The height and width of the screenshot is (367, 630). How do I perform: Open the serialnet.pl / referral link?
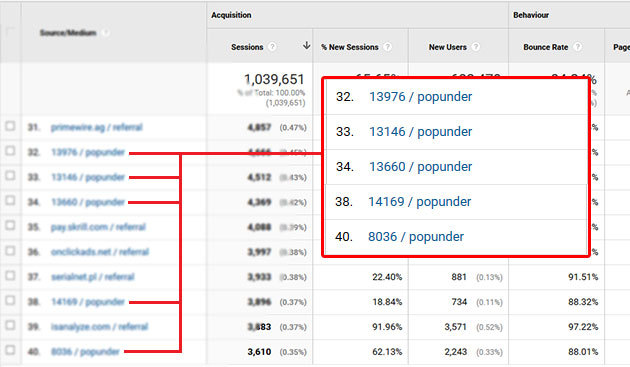pos(93,277)
